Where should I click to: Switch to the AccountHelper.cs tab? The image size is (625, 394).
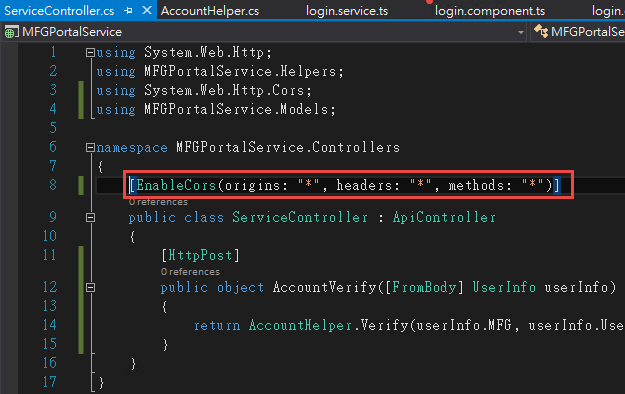[x=210, y=11]
